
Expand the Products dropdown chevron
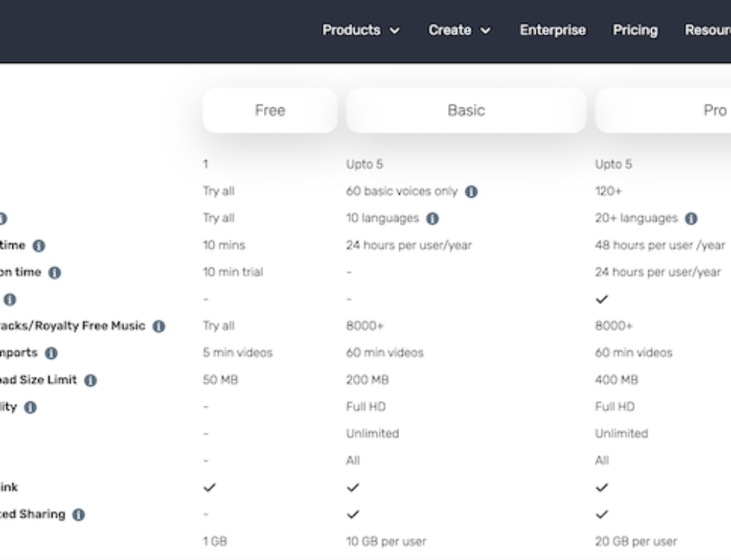point(395,31)
